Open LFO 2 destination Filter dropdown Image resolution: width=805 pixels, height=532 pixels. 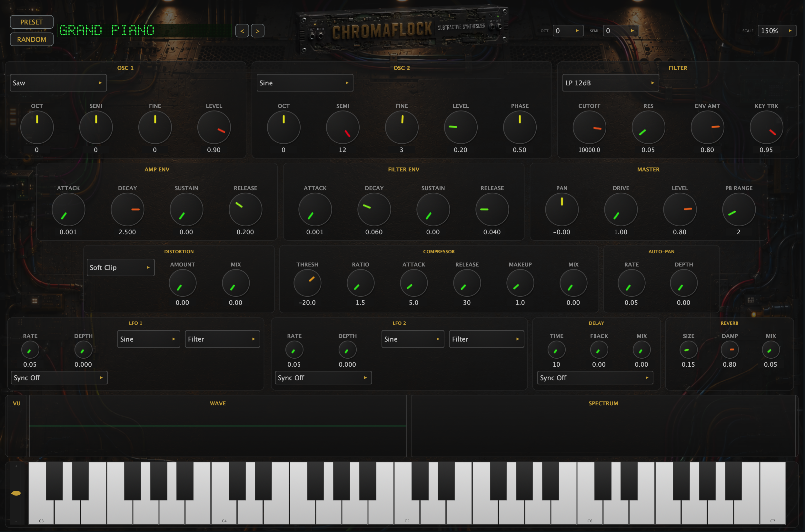click(x=487, y=339)
